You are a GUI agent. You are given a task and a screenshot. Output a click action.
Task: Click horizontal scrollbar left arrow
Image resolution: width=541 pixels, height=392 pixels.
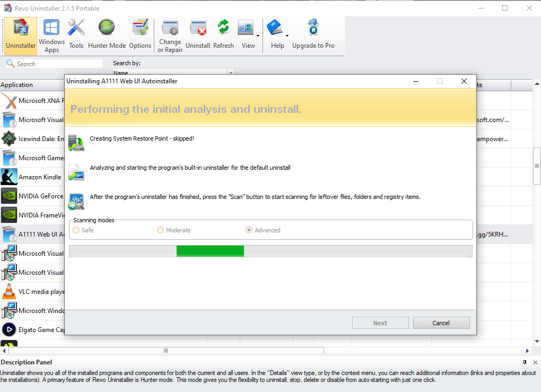pyautogui.click(x=4, y=351)
